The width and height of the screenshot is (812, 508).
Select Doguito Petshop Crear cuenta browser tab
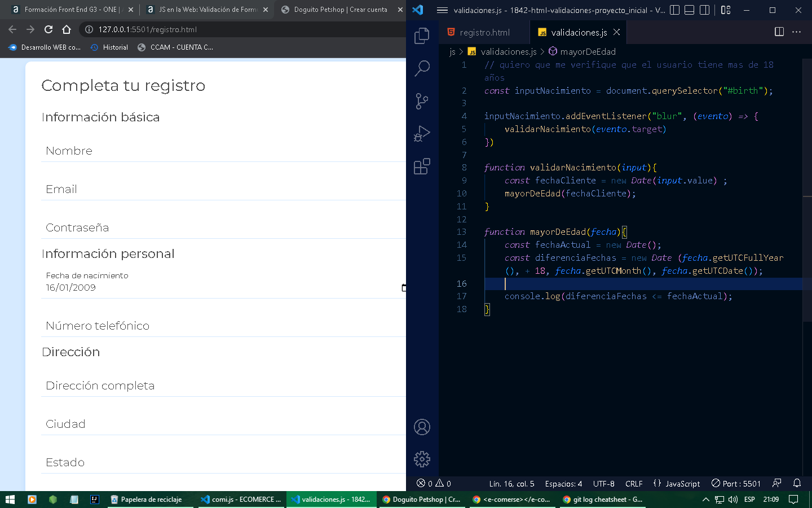[341, 10]
